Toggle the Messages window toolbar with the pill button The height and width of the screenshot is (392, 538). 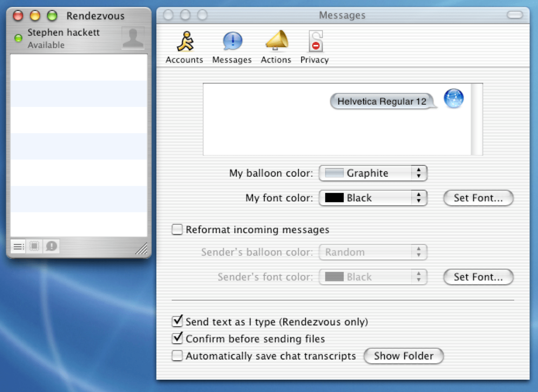(x=515, y=15)
